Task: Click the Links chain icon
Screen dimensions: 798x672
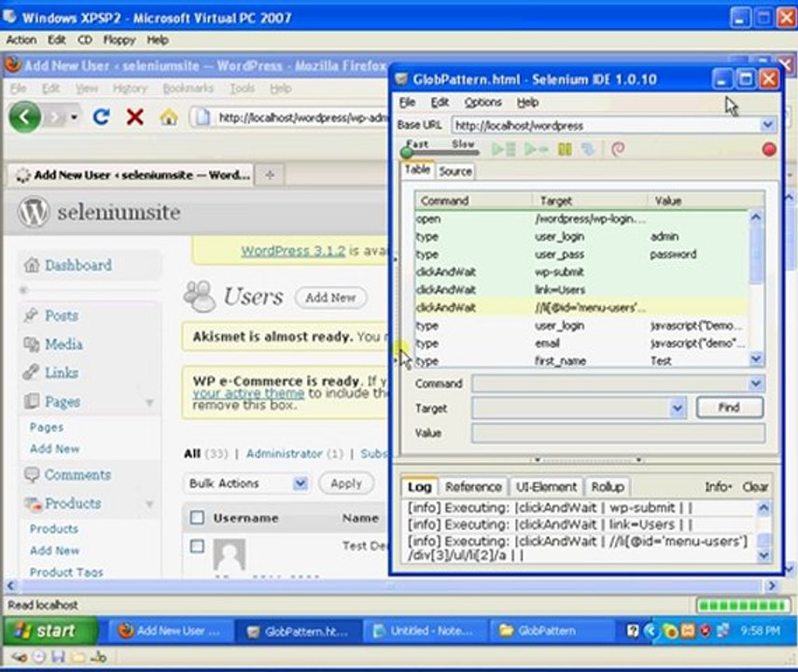Action: (x=31, y=372)
